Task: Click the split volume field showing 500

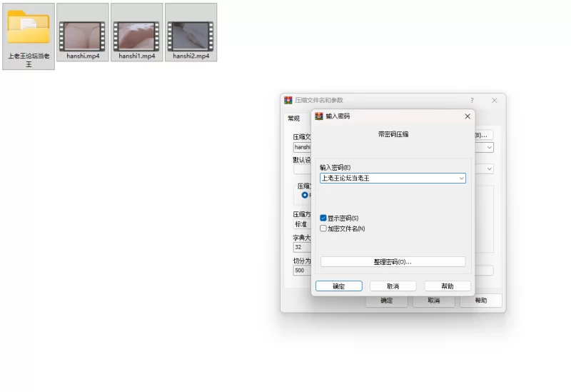Action: 302,271
